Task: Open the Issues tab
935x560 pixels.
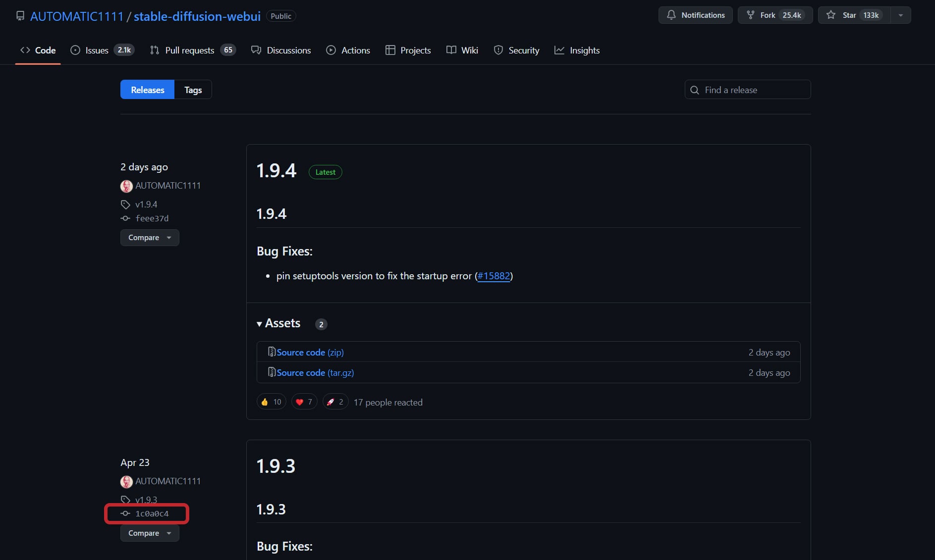Action: click(102, 50)
